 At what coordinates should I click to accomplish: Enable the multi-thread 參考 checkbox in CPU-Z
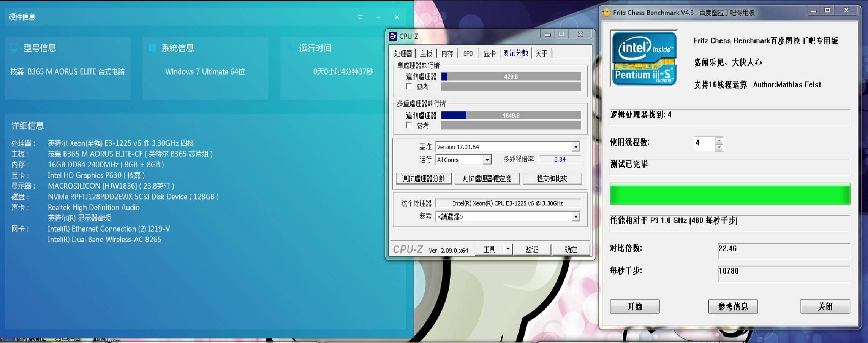[409, 125]
